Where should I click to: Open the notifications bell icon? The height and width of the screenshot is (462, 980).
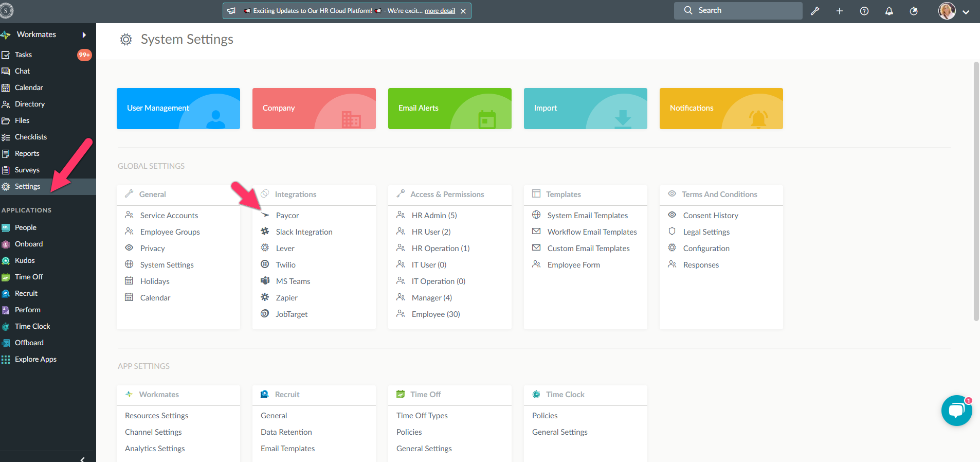(889, 11)
